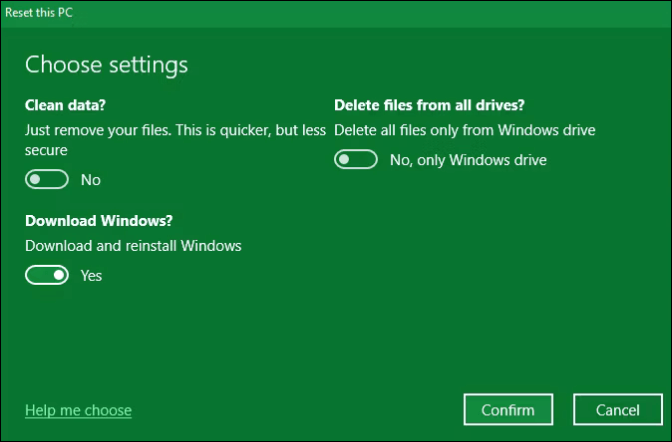The image size is (672, 442).
Task: Turn off the Download Windows switch
Action: pyautogui.click(x=46, y=275)
